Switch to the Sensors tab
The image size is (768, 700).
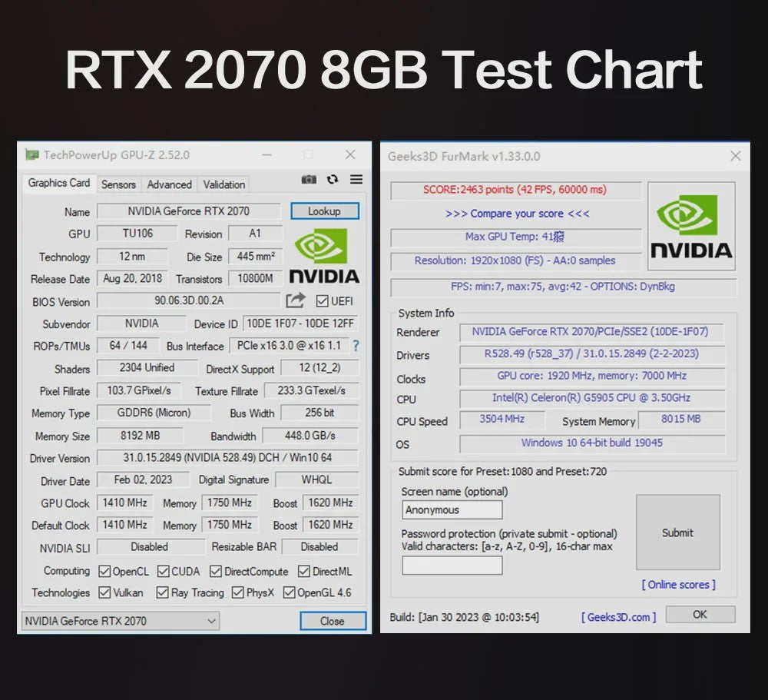coord(118,184)
